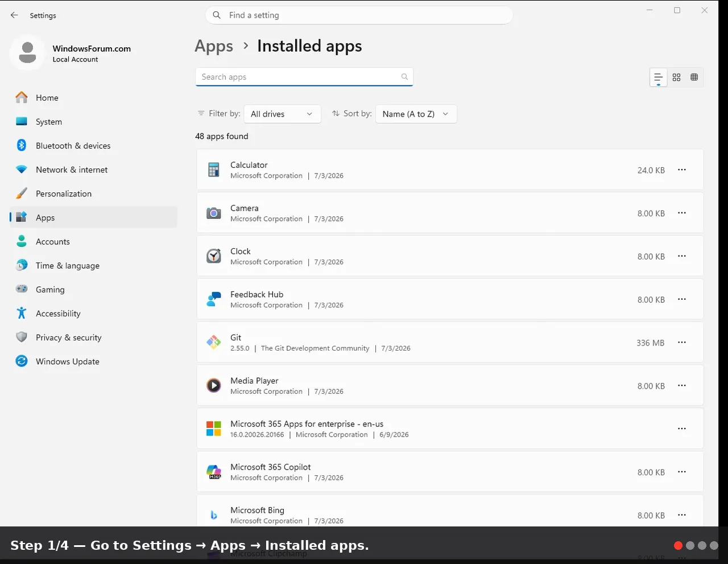Click the Apps breadcrumb link
728x564 pixels.
[214, 46]
